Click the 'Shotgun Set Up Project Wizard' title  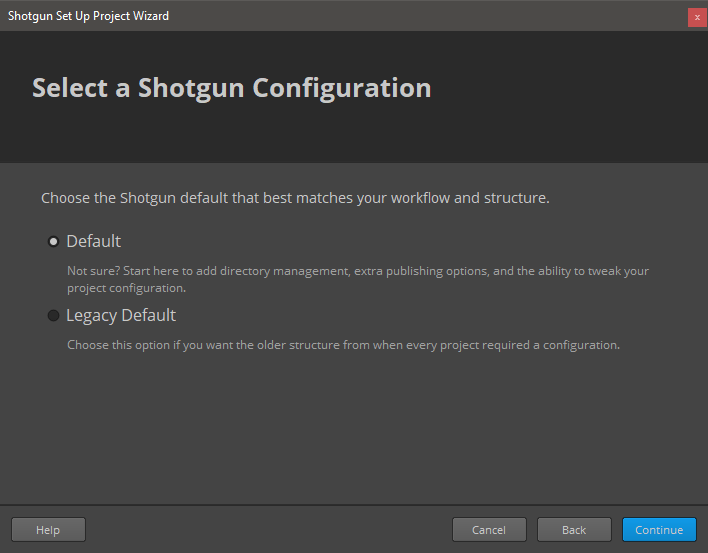[88, 16]
